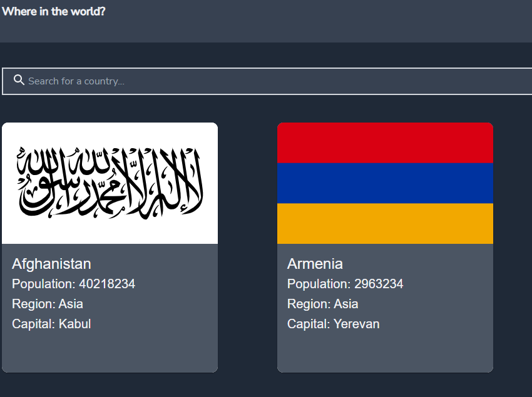The image size is (532, 397).
Task: Click the "Capital: Kabul" text
Action: coord(51,324)
